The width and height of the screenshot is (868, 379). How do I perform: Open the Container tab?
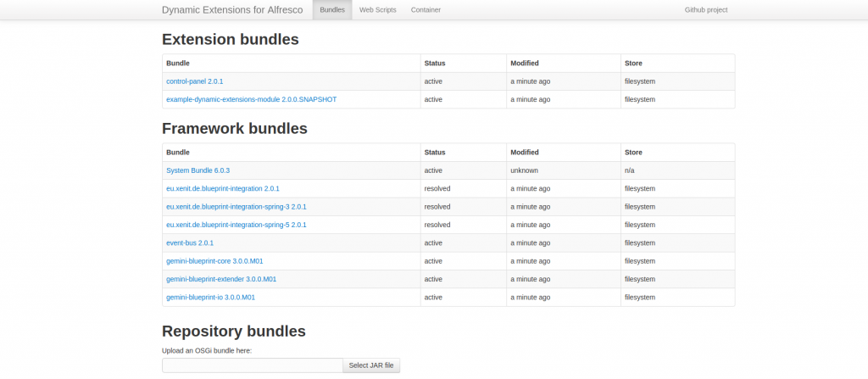(426, 10)
